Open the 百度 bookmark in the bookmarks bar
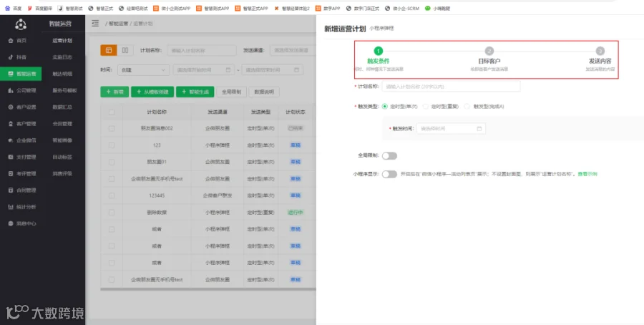 click(x=13, y=8)
